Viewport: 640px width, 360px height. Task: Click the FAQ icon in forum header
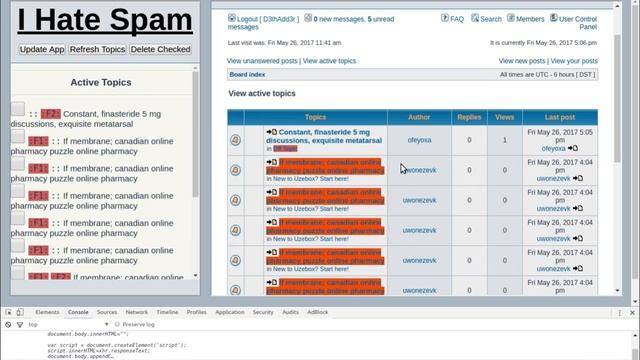[x=445, y=18]
